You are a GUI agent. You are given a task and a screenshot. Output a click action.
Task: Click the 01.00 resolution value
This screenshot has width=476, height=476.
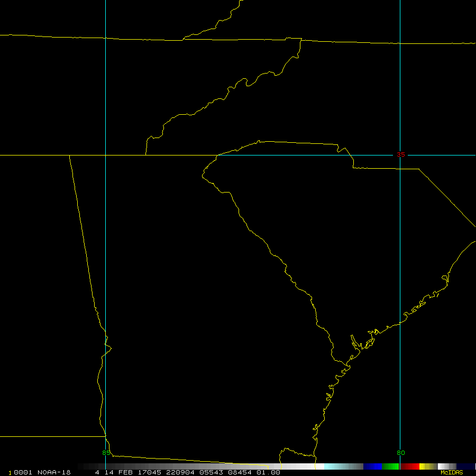pos(268,472)
